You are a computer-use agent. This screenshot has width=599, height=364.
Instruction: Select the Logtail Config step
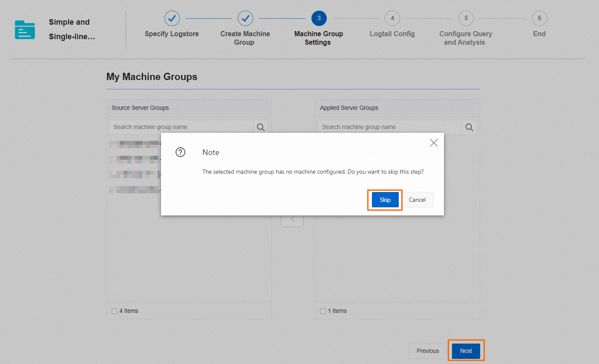392,18
